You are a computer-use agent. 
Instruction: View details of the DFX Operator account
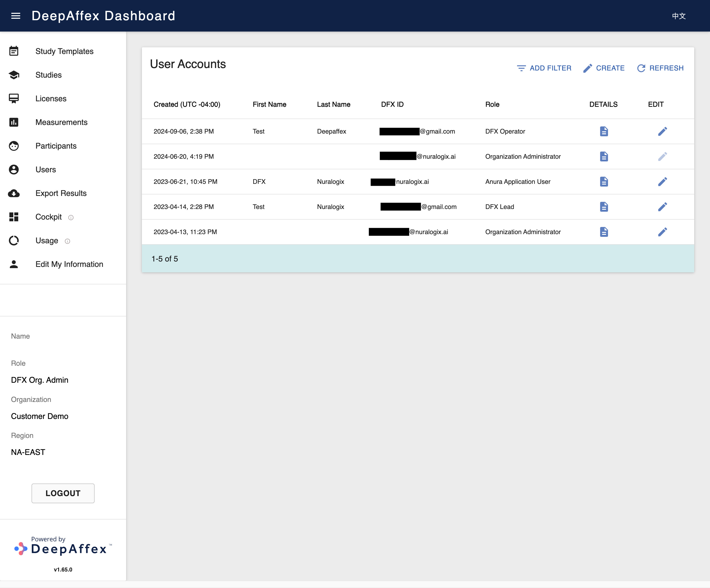click(x=604, y=131)
